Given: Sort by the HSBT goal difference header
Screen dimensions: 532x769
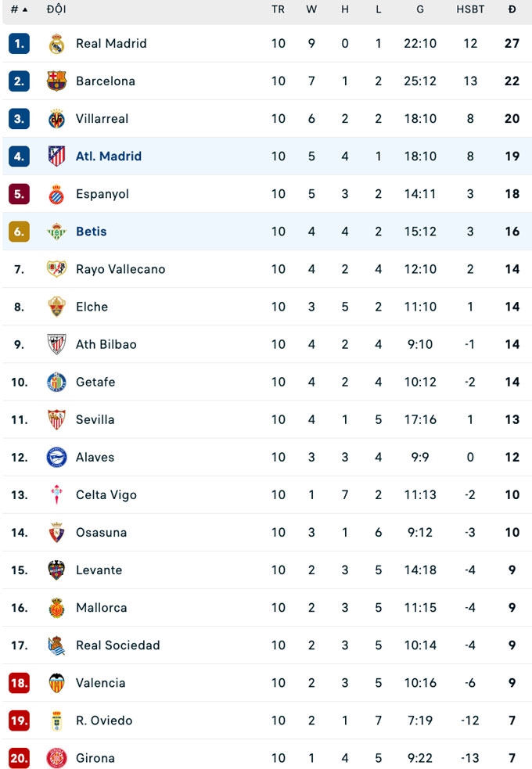Looking at the screenshot, I should point(470,9).
